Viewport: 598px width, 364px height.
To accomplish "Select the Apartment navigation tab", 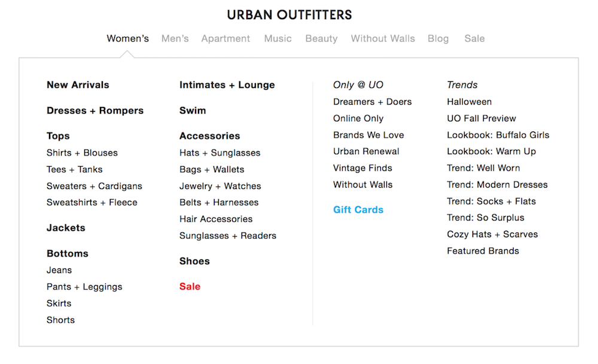I will coord(226,39).
